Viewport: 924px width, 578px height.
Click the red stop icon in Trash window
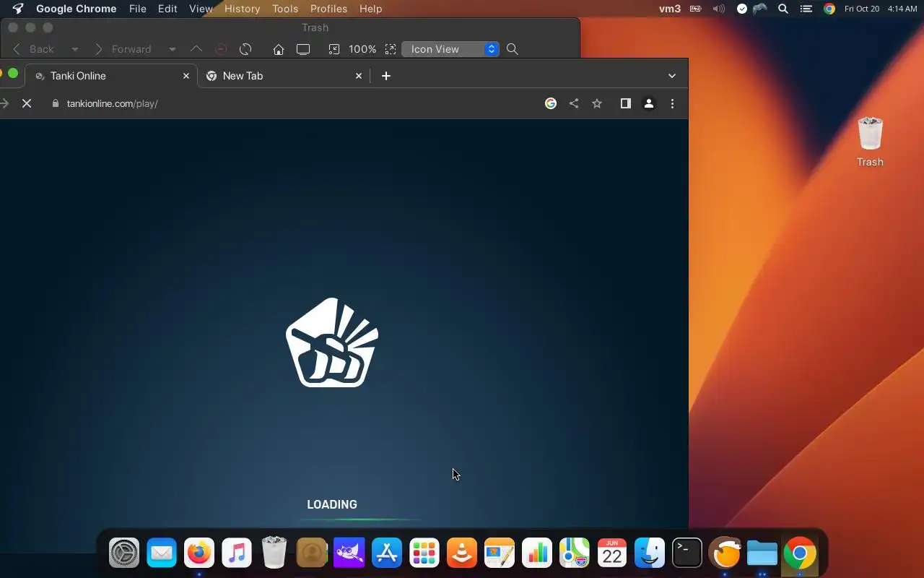222,49
